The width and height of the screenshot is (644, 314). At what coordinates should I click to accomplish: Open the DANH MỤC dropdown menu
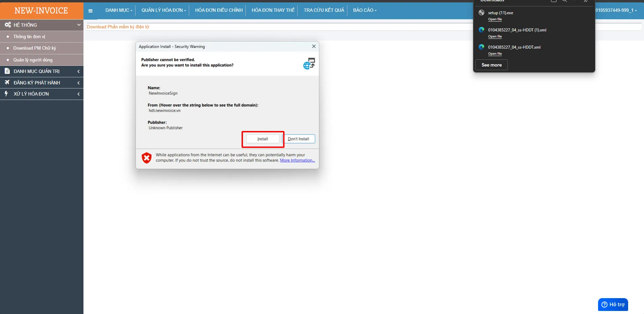click(119, 10)
